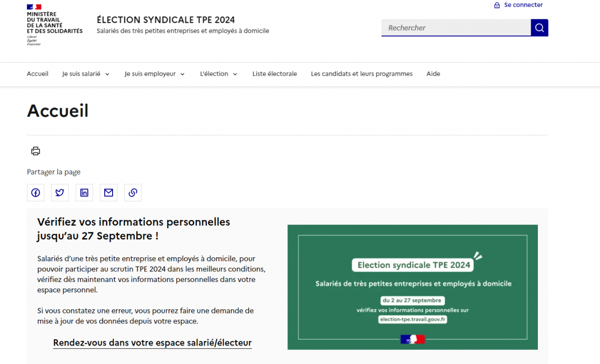
Task: Open the Liste électorale page
Action: (x=274, y=74)
